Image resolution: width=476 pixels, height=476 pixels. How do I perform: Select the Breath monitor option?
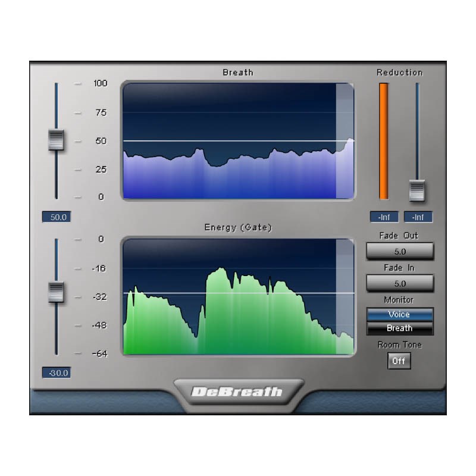click(399, 328)
